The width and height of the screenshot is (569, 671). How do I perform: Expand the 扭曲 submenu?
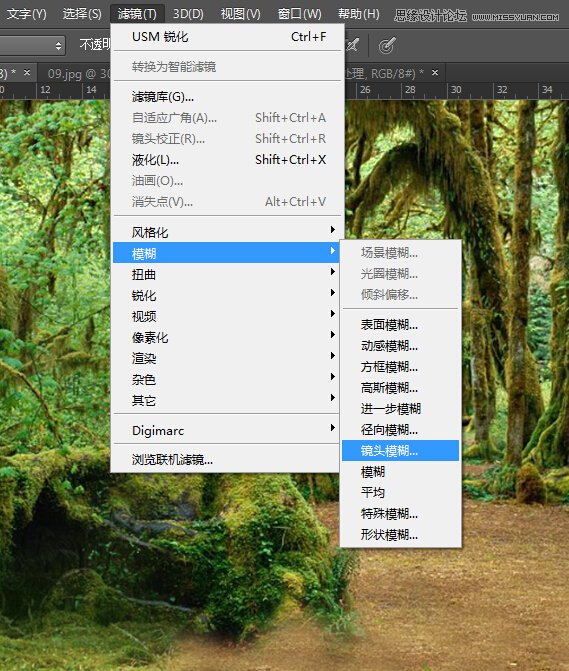(x=226, y=274)
